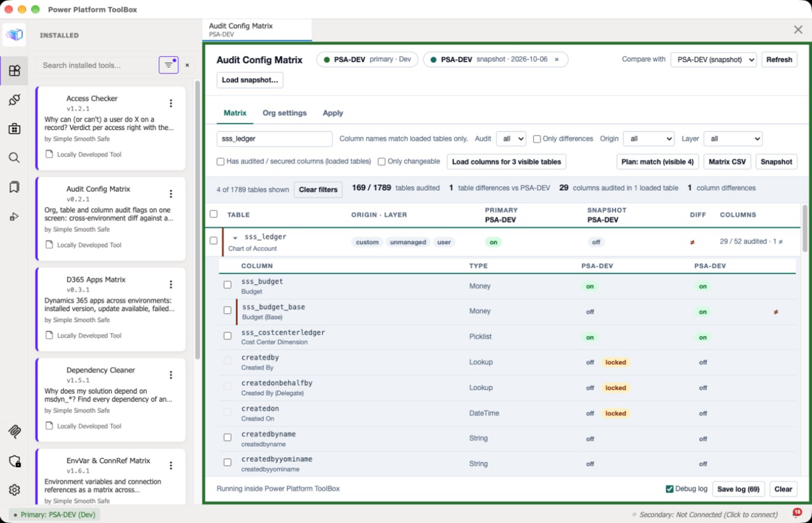Click the filter icon beside tool search
Viewport: 812px width, 523px height.
tap(169, 65)
